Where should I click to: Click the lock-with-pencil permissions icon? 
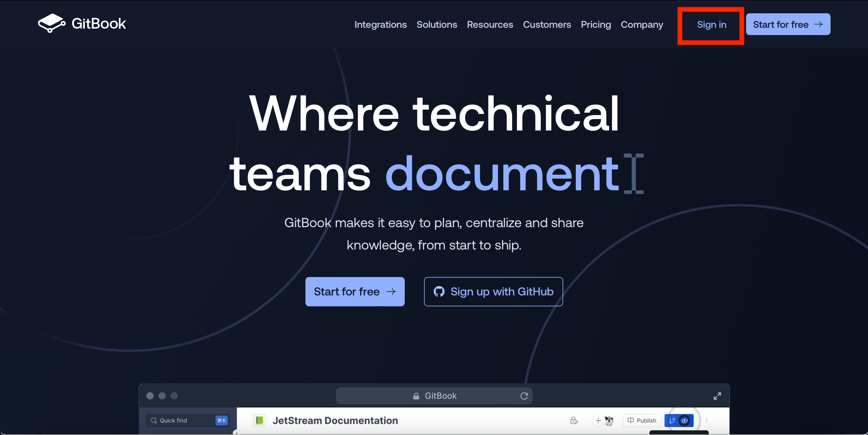pyautogui.click(x=574, y=420)
